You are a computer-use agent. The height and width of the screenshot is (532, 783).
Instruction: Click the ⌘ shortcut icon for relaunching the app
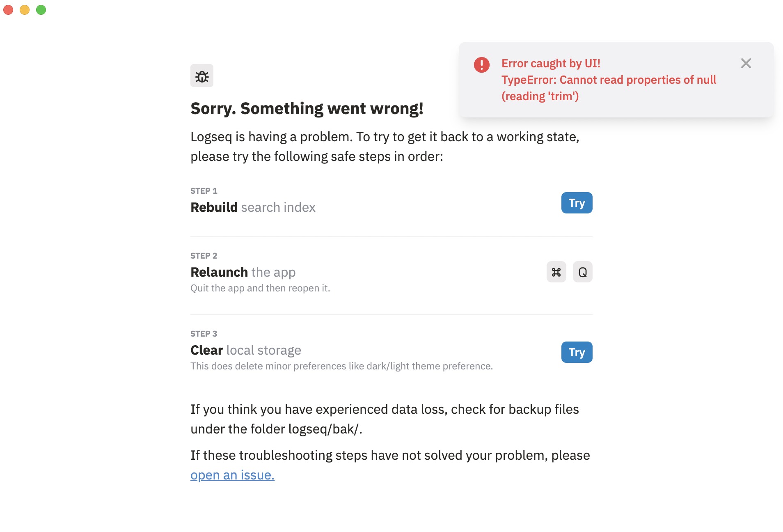coord(556,271)
